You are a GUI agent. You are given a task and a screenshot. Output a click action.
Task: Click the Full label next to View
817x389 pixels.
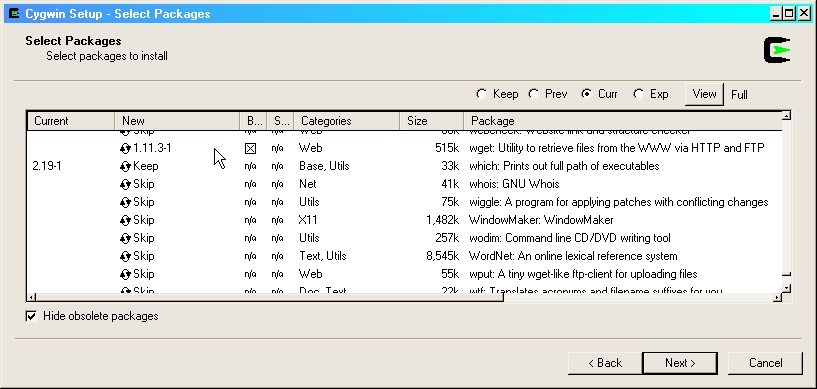tap(739, 95)
